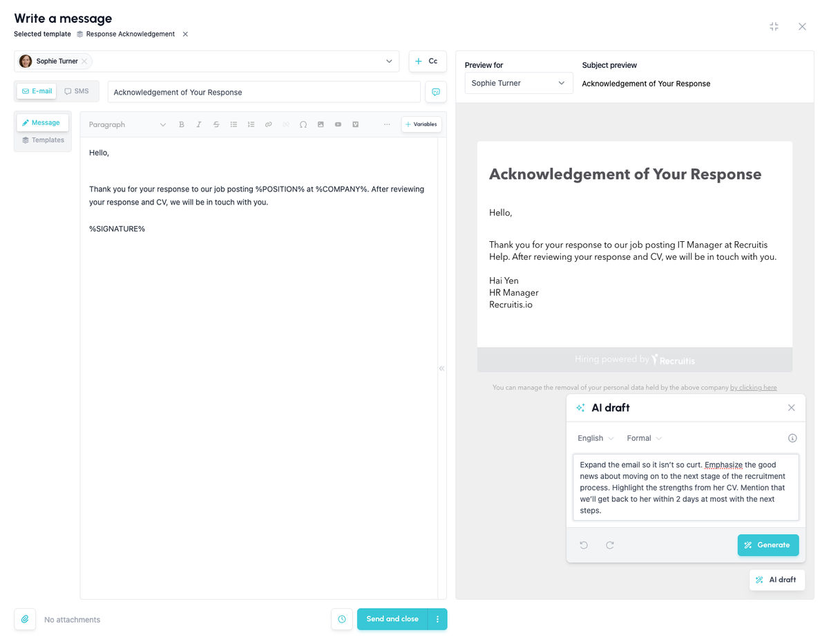Viewport: 829px width, 644px height.
Task: Change AI draft language from English
Action: [595, 438]
